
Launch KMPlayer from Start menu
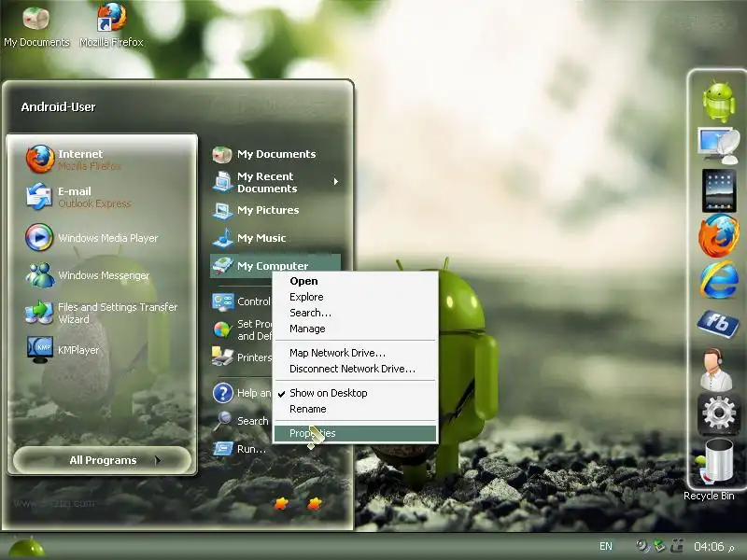(103, 350)
